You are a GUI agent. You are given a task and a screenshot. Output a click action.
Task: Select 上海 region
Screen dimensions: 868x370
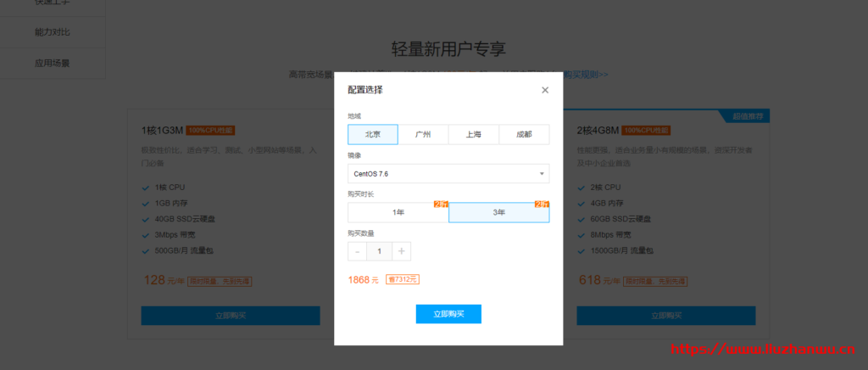473,134
